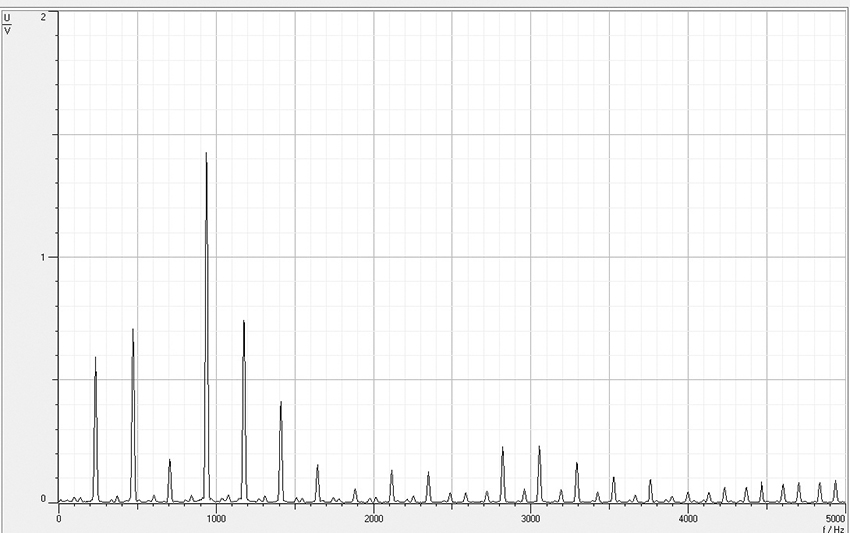Click the peak near 1645 Hz
Screen dimensions: 850x533
coord(317,467)
